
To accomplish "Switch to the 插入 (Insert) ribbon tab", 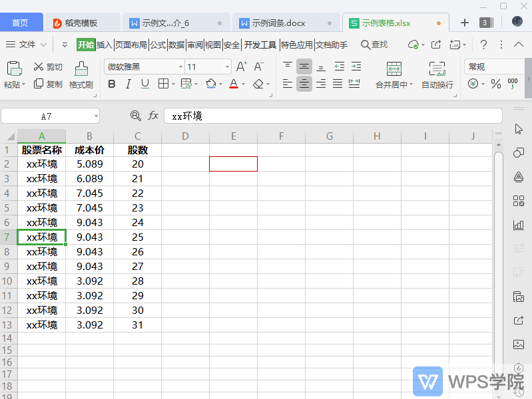I will click(105, 45).
